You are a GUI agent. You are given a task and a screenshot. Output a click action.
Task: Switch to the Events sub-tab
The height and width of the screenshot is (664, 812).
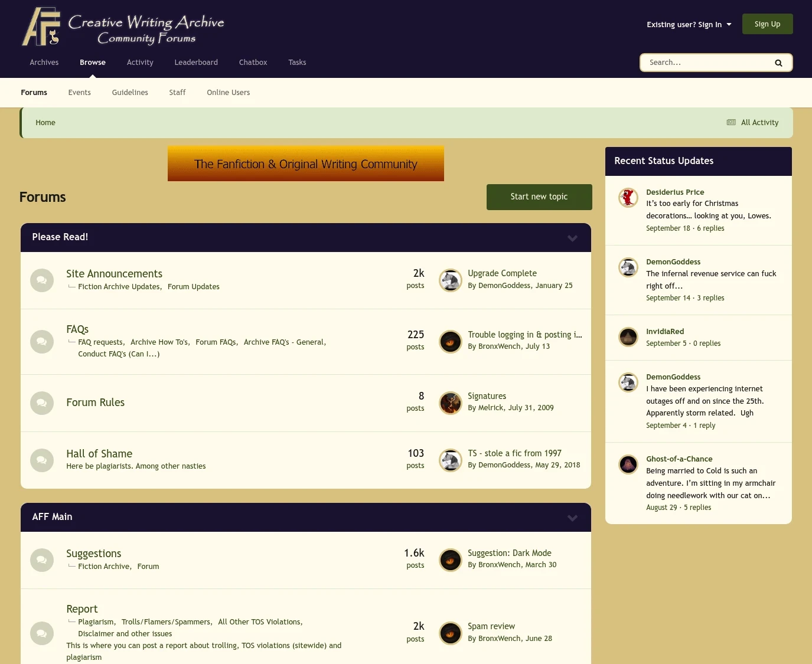[80, 93]
